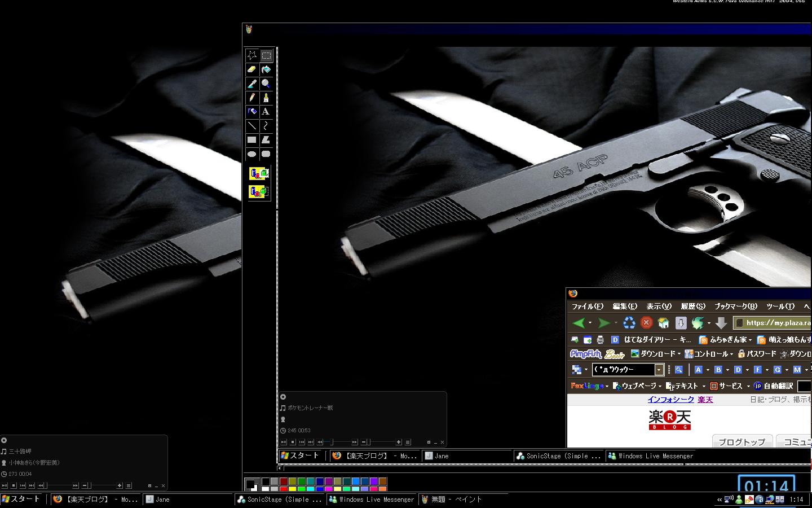The image size is (812, 508).
Task: Select the Pick color eyedropper tool
Action: click(252, 83)
